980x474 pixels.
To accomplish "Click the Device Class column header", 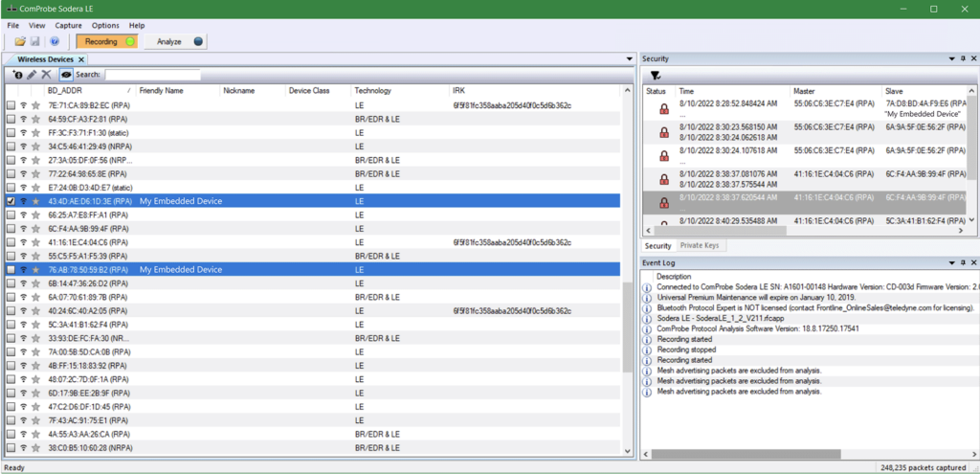I will point(318,91).
